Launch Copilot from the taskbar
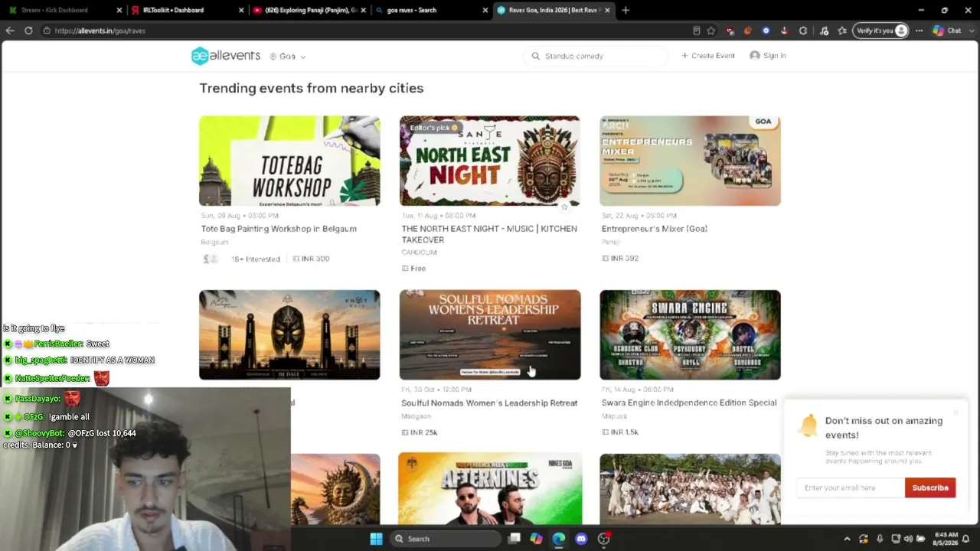Screen dimensions: 980x551 [536, 539]
